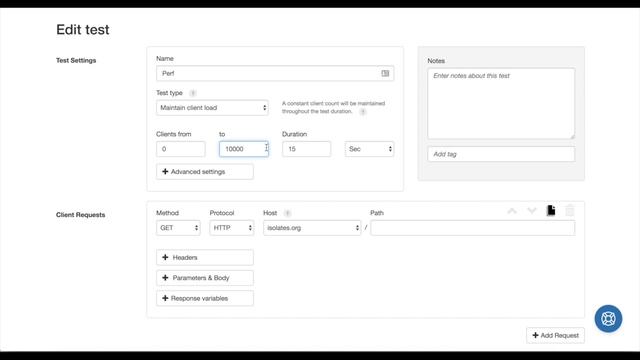Click the autofill icon in Name field
This screenshot has height=360, width=640.
click(385, 73)
